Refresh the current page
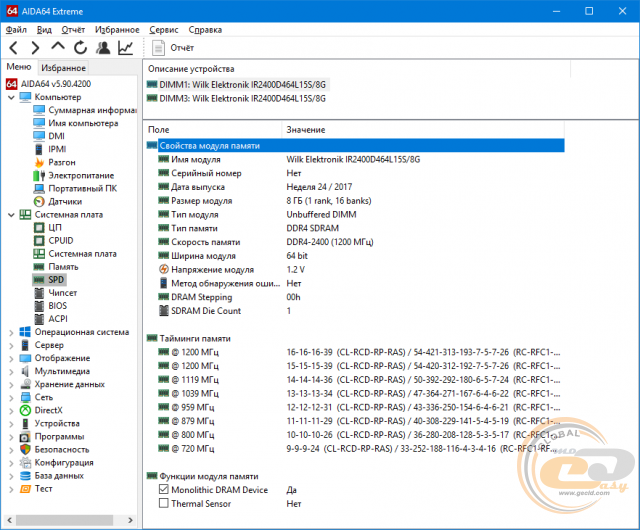The image size is (640, 530). point(80,48)
